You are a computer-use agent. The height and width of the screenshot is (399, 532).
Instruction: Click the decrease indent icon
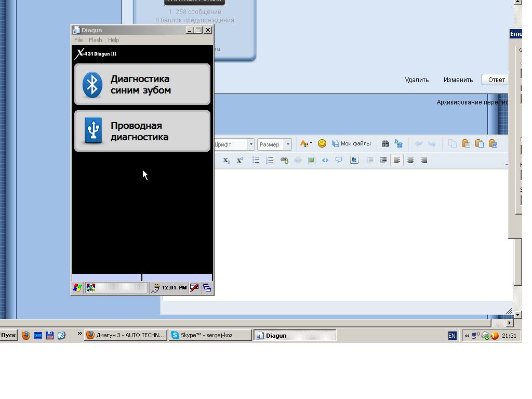click(370, 160)
